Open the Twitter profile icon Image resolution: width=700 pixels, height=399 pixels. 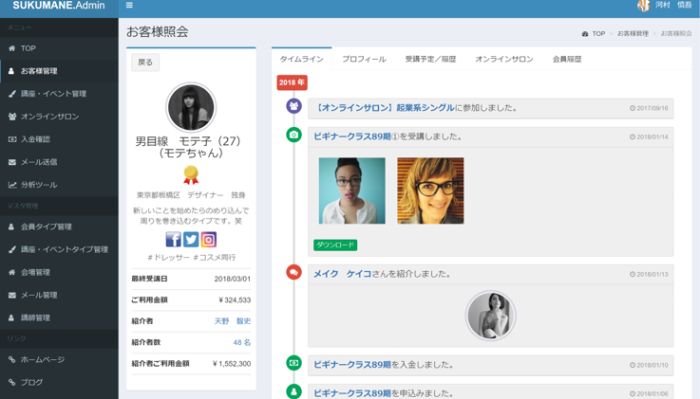coord(191,240)
